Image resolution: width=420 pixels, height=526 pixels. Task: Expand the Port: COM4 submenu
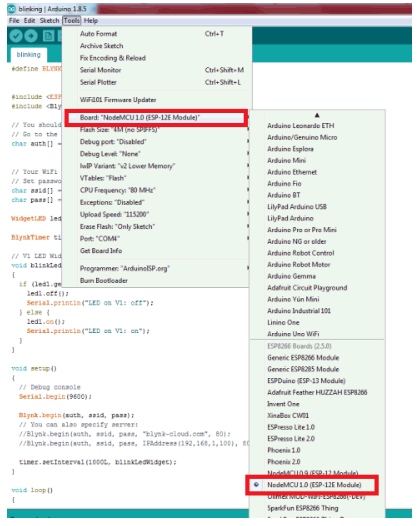pyautogui.click(x=156, y=239)
